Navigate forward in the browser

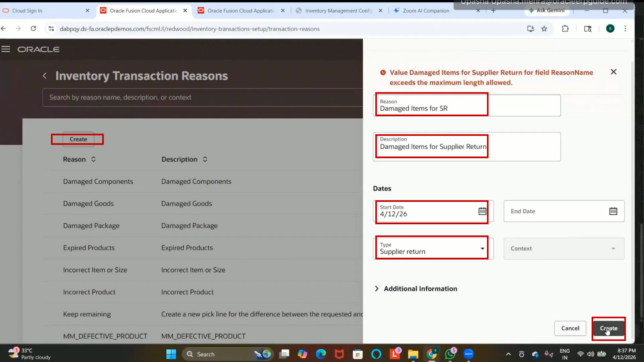[18, 28]
